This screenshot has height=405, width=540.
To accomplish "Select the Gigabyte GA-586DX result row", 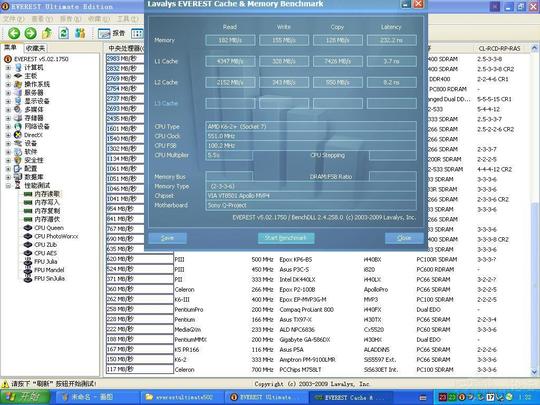I will coord(318,340).
